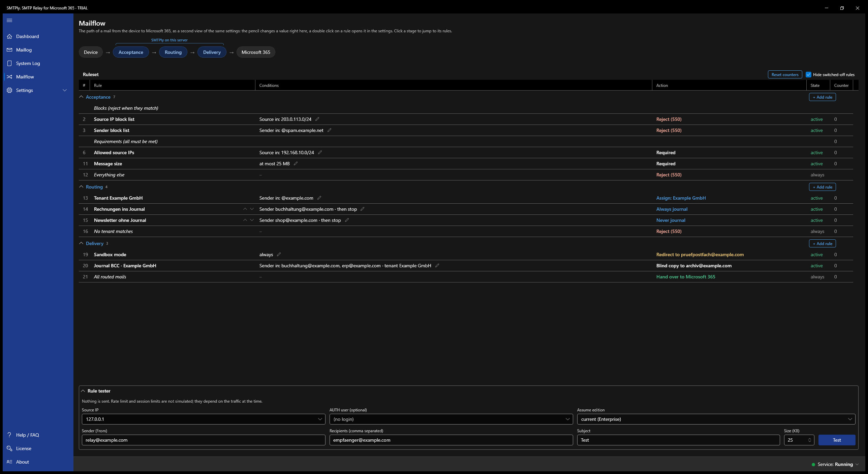The image size is (868, 474).
Task: Click the Sender (From) input field
Action: 204,440
